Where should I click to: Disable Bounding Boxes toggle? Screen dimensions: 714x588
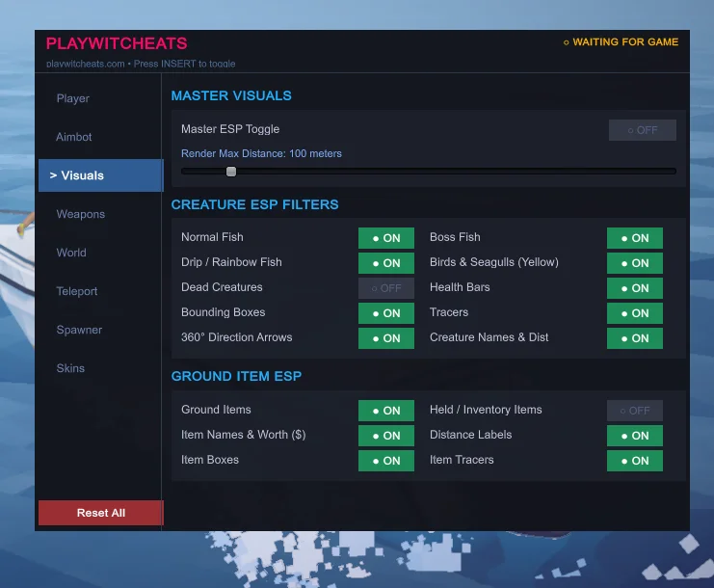click(x=386, y=313)
